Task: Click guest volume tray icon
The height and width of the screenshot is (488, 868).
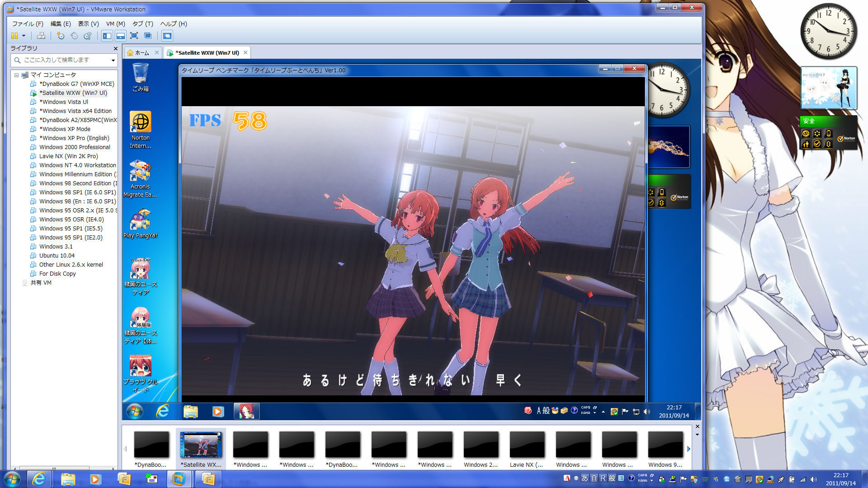Action: coord(647,411)
